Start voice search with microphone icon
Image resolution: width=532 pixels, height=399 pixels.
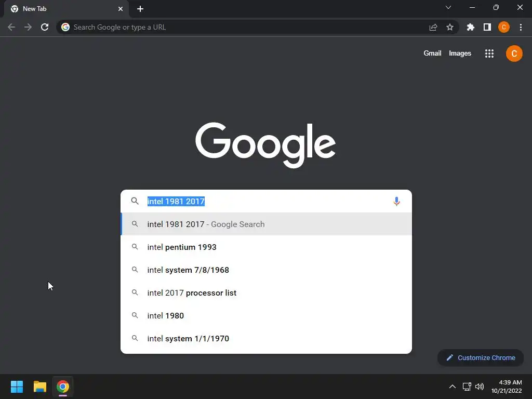[396, 201]
